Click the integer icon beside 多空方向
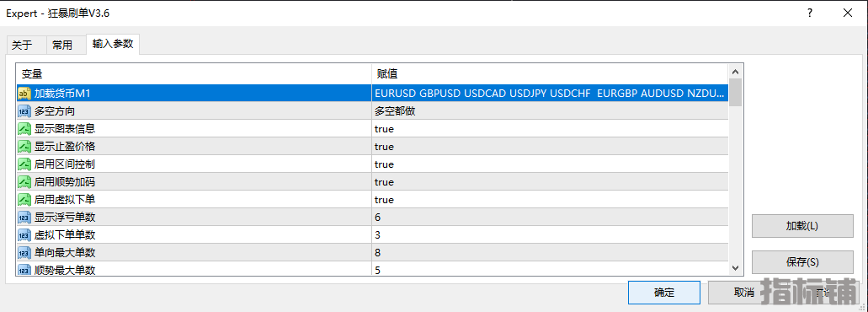 coord(24,110)
